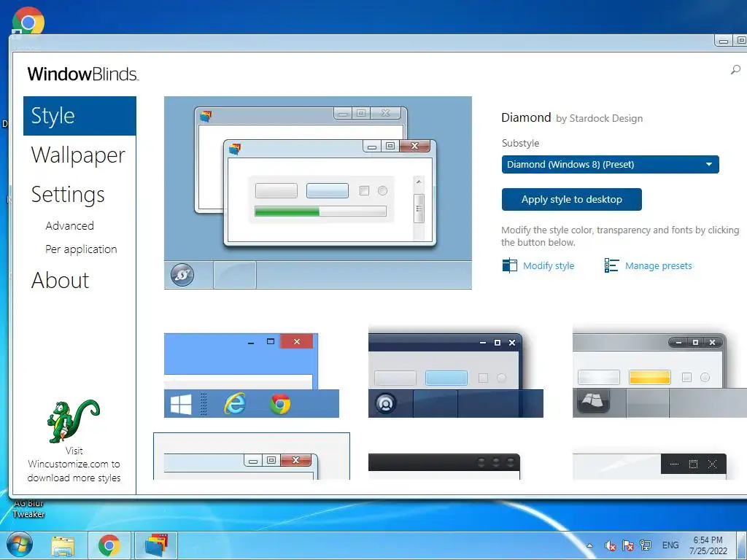Click WindowBlinds taskbar icon
This screenshot has height=560, width=747.
(156, 545)
